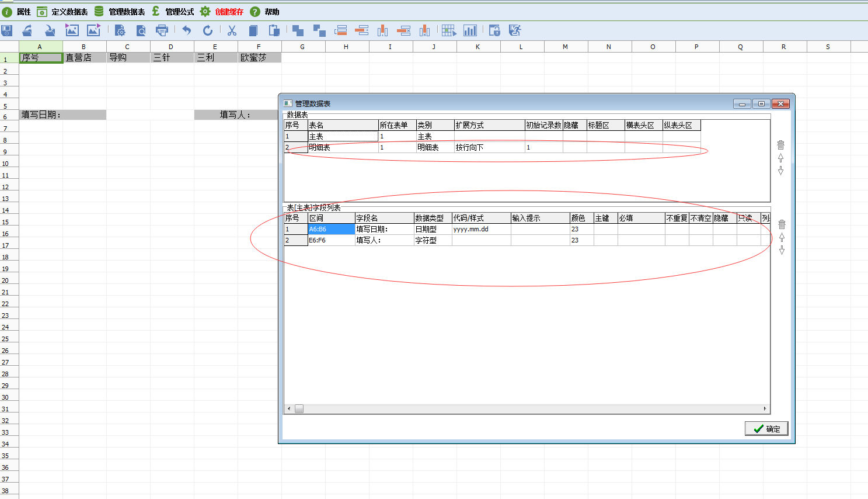
Task: Click the split cells icon
Action: pos(319,30)
